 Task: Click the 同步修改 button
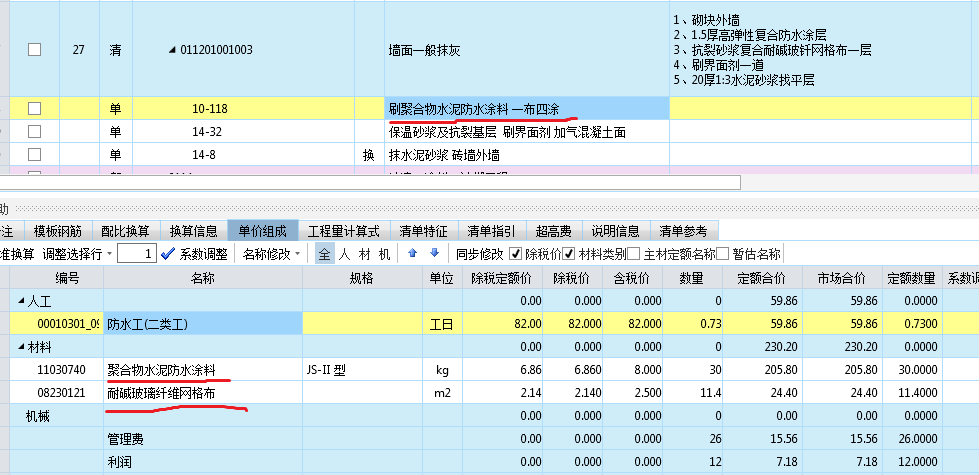[x=480, y=254]
